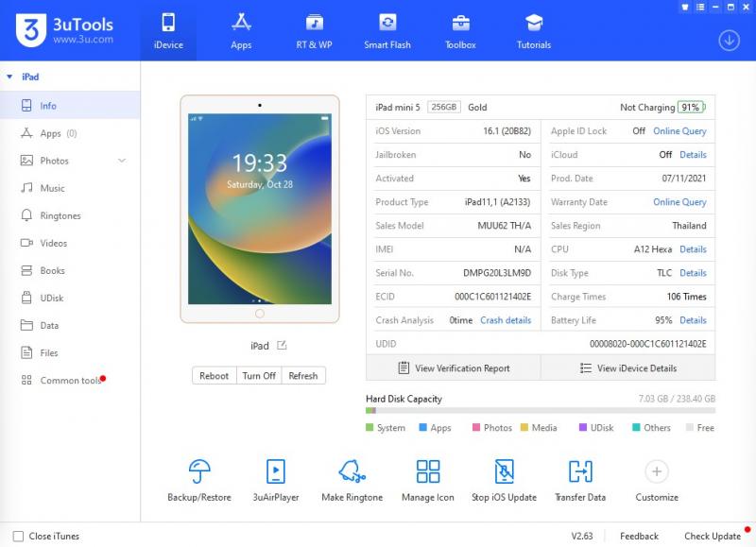Viewport: 756px width, 547px height.
Task: Switch to RT & WP tab
Action: pos(314,30)
